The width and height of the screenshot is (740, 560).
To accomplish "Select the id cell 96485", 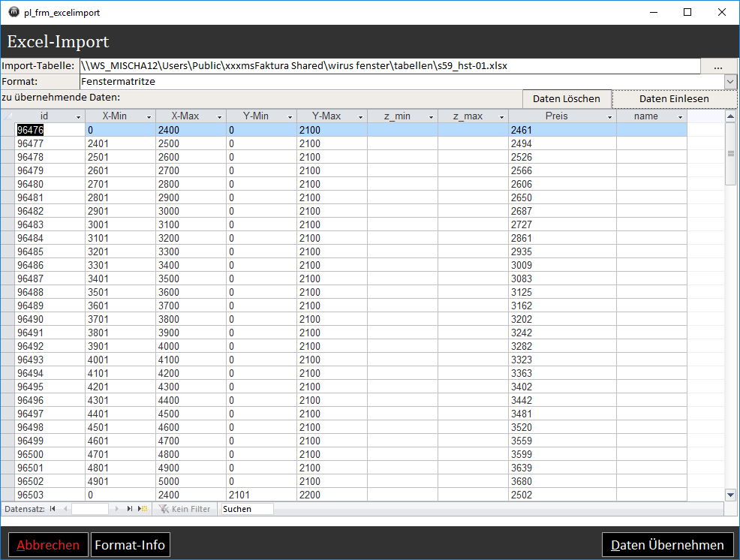I will click(x=50, y=251).
